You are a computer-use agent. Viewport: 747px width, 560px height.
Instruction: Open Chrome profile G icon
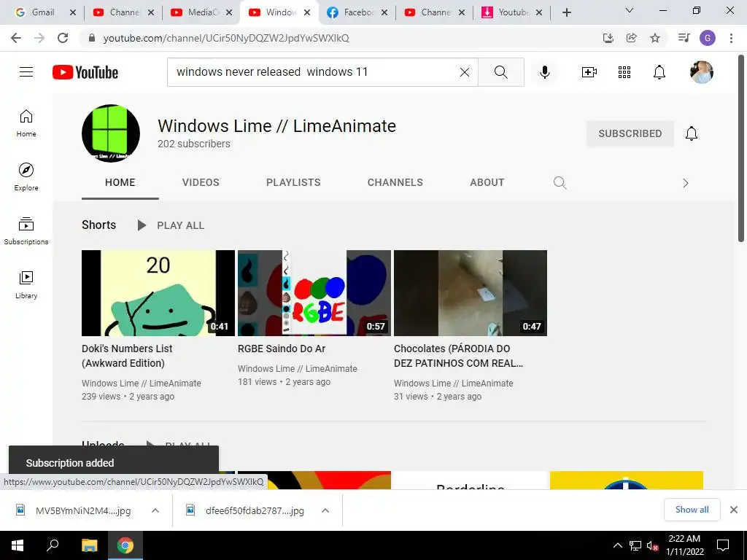click(708, 38)
